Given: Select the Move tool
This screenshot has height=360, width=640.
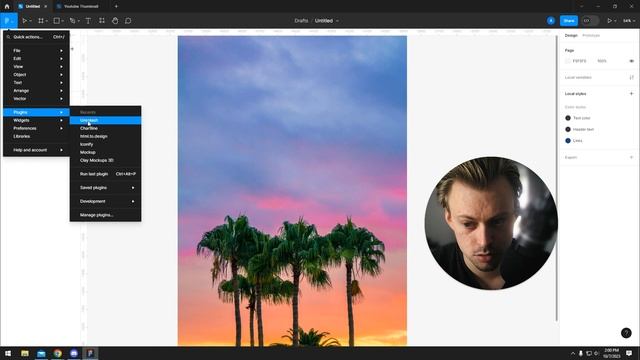Looking at the screenshot, I should click(x=24, y=20).
